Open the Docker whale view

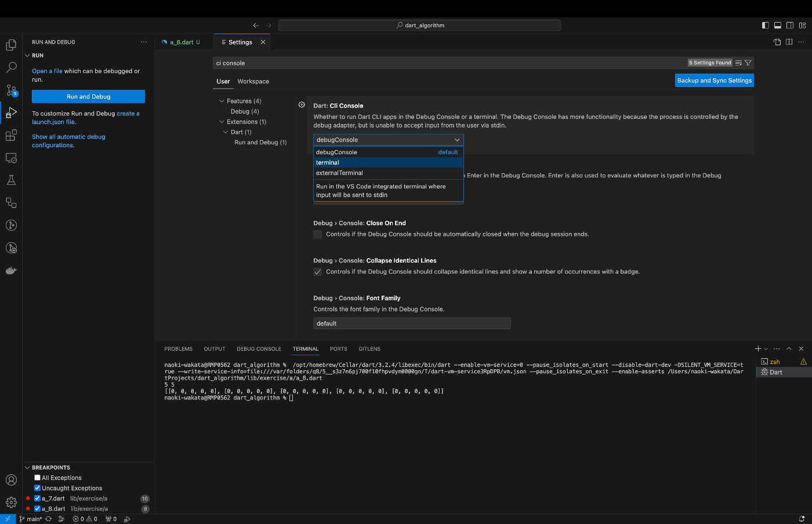click(x=11, y=270)
